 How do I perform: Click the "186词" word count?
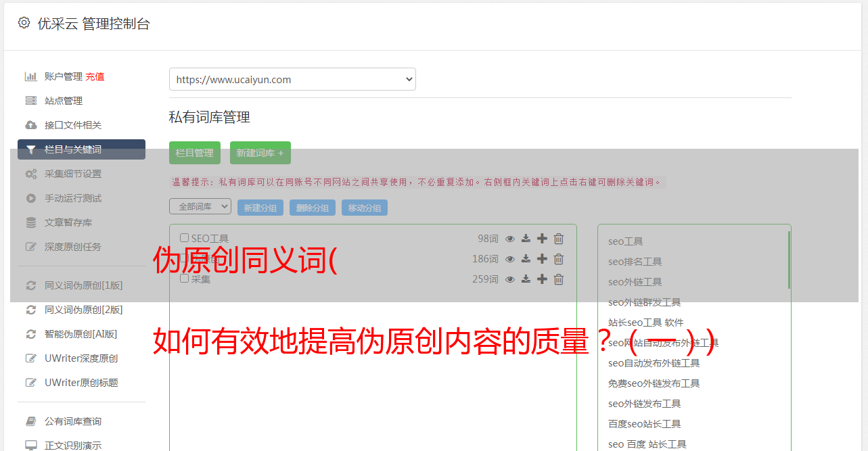tap(485, 259)
